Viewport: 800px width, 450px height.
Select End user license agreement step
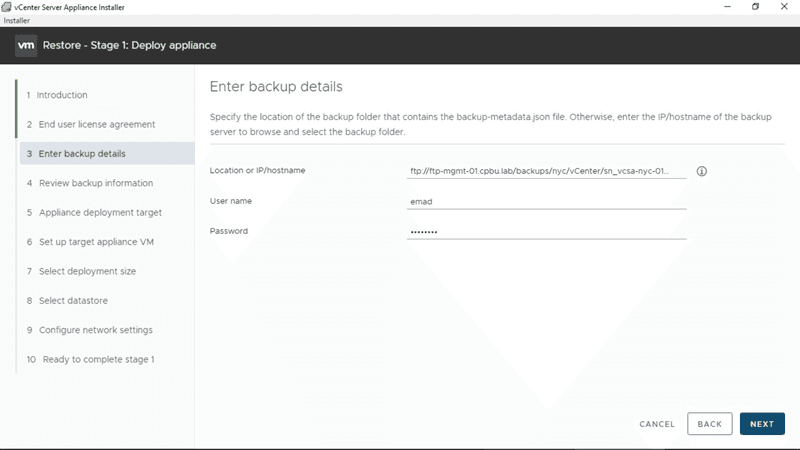coord(96,124)
